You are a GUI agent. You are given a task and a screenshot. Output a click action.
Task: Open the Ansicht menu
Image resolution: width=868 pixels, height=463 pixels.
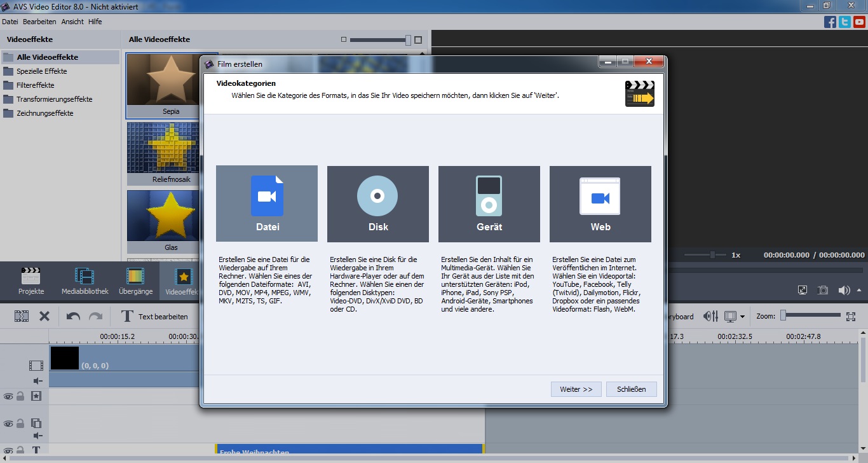point(72,22)
